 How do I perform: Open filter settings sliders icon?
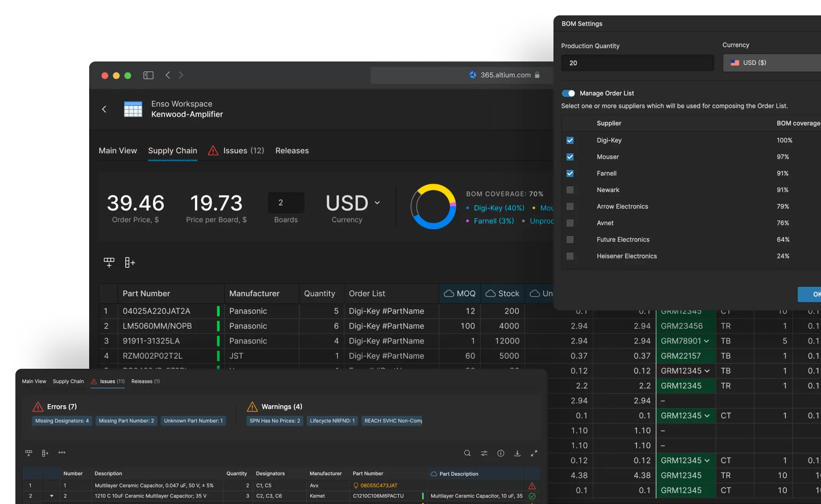(484, 453)
